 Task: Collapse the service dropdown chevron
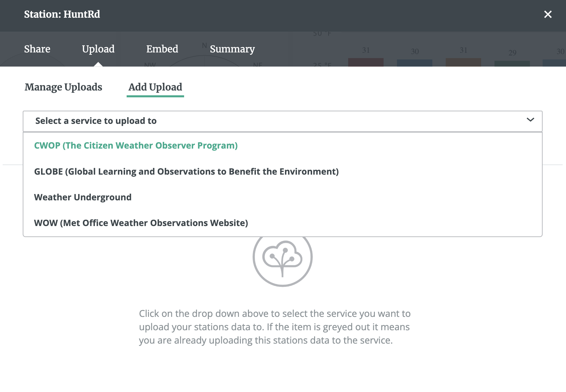coord(530,120)
